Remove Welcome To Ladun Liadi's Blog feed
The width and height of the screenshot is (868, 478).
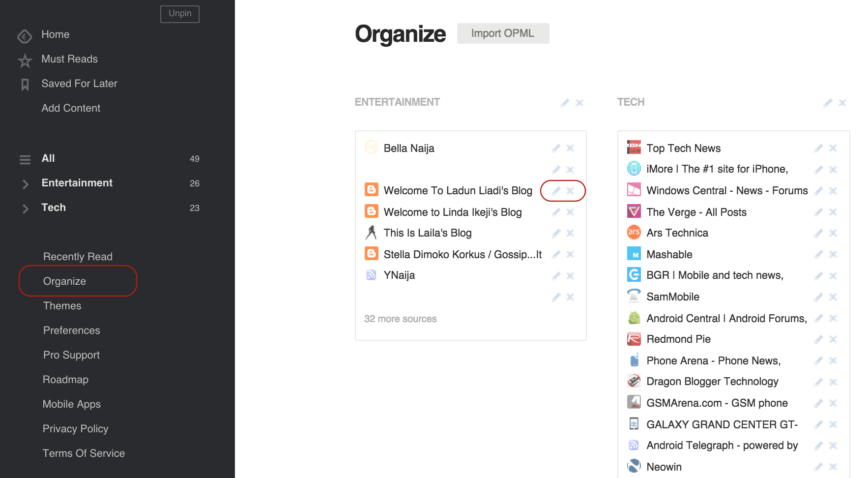click(570, 191)
